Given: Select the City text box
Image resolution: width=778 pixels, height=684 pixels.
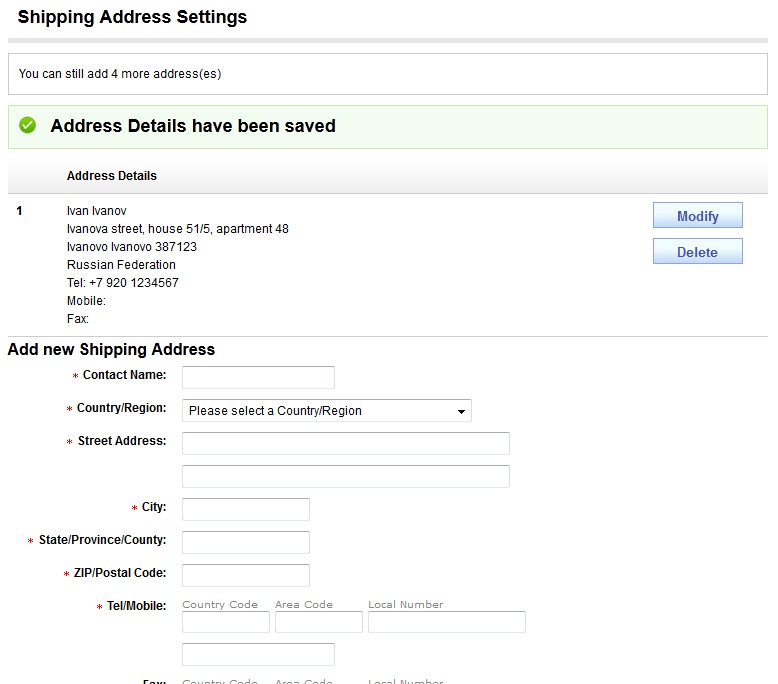Looking at the screenshot, I should point(245,509).
